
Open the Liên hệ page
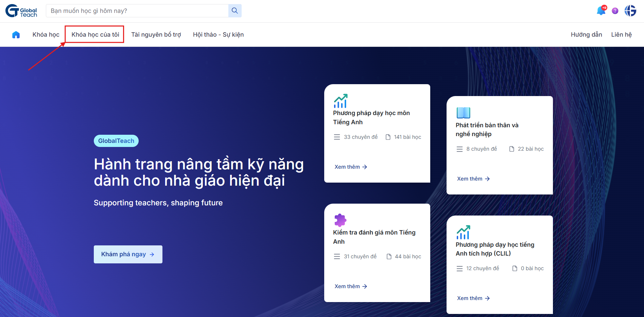pos(621,34)
